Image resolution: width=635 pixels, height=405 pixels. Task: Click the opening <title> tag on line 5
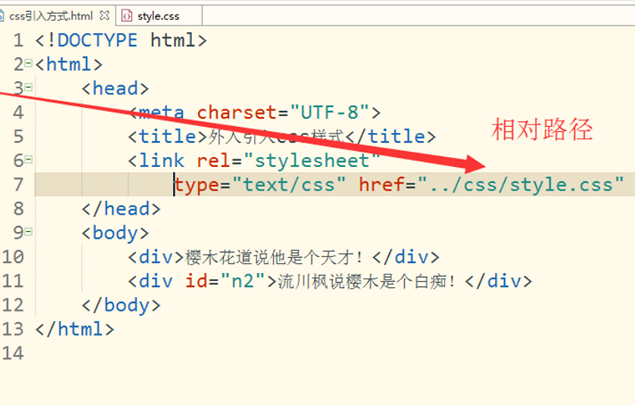[x=168, y=136]
